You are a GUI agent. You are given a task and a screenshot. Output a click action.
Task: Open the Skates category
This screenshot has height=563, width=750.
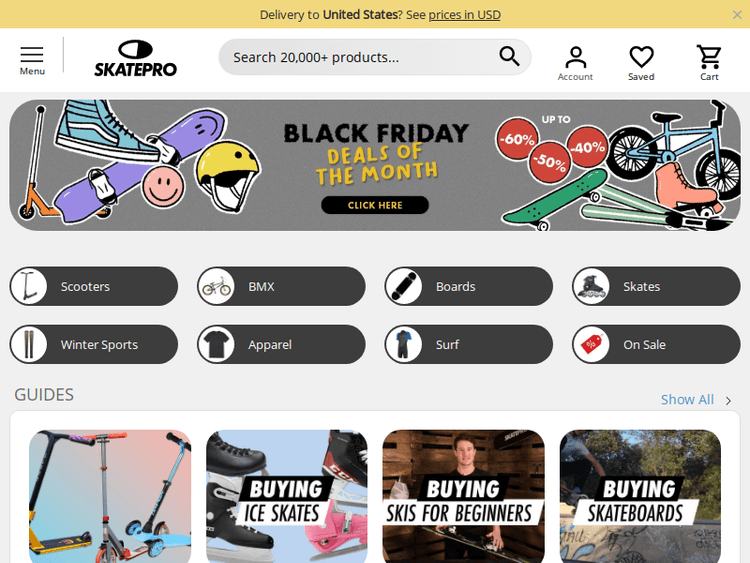point(656,287)
